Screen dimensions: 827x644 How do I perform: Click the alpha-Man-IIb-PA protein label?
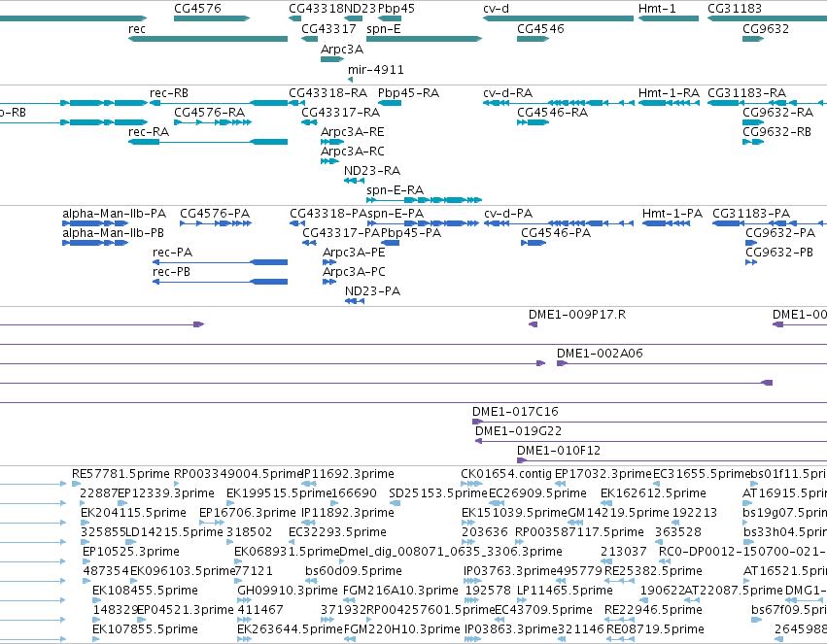click(114, 214)
